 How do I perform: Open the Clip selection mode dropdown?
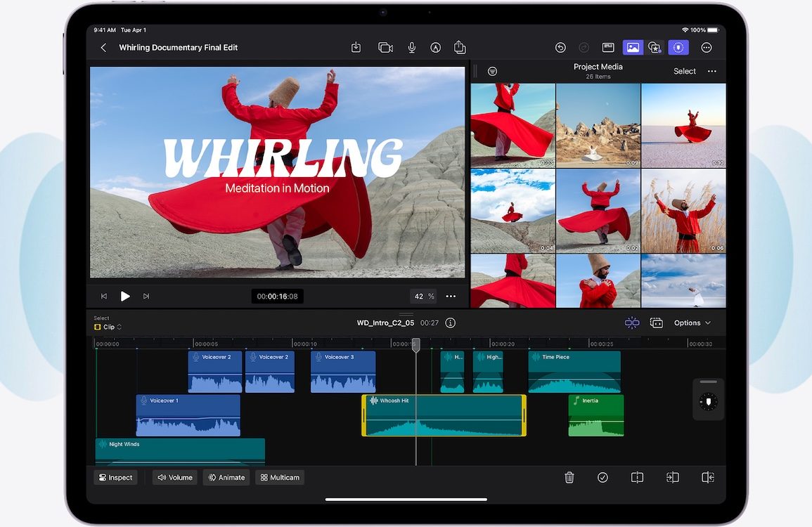(x=108, y=327)
